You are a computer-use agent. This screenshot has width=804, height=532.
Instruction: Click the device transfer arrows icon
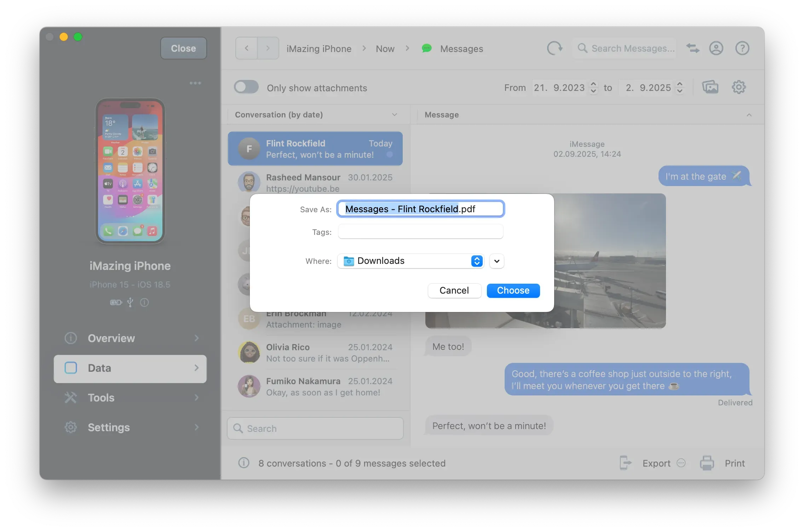pos(693,48)
